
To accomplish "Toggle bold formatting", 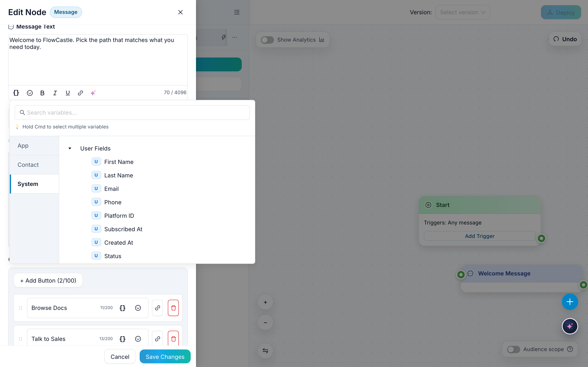I will click(x=42, y=93).
